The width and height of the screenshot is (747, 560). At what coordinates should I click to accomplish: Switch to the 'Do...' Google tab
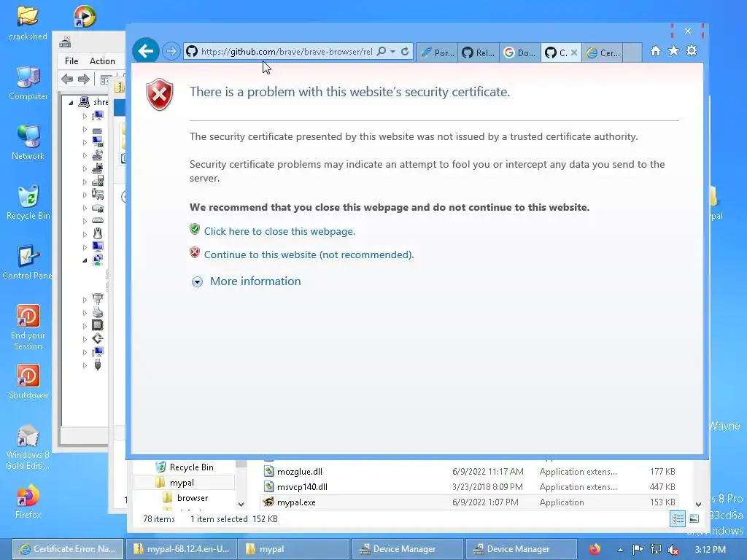coord(519,52)
